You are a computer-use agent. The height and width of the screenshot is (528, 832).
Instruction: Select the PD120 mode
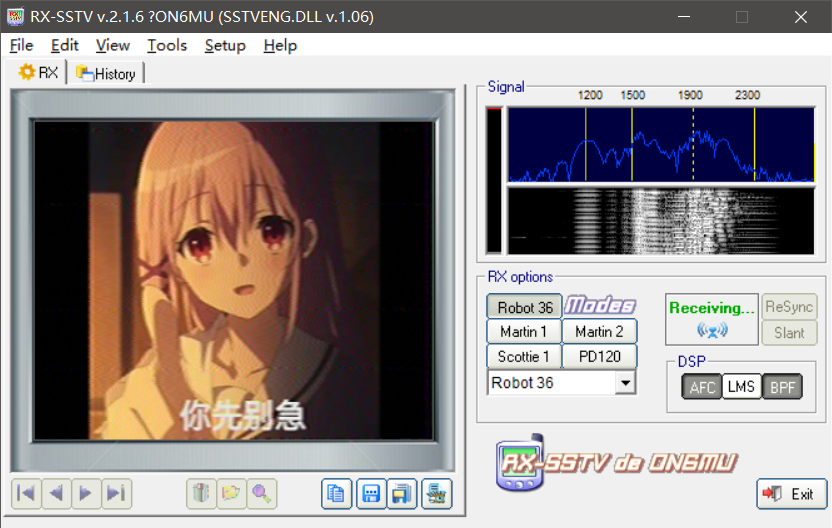pos(599,357)
